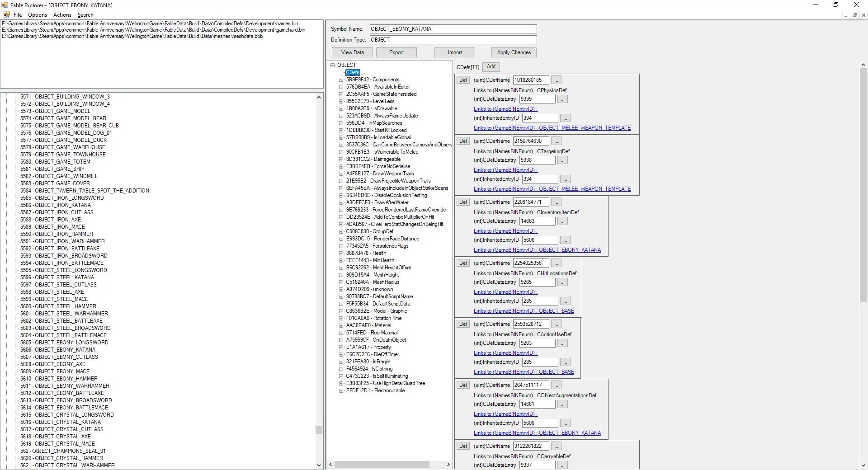Expand the AAC8EAE0 - Material node
Viewport: 868px width, 470px height.
click(341, 325)
